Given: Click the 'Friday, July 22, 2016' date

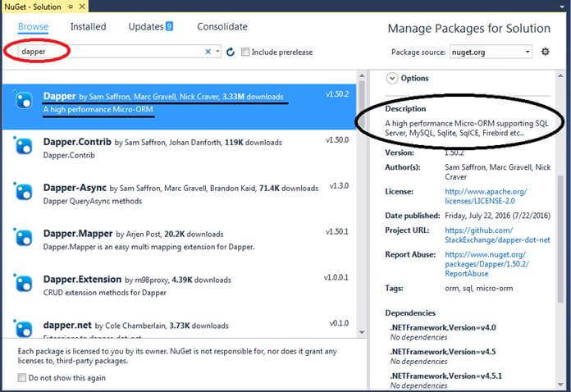Looking at the screenshot, I should click(x=477, y=216).
